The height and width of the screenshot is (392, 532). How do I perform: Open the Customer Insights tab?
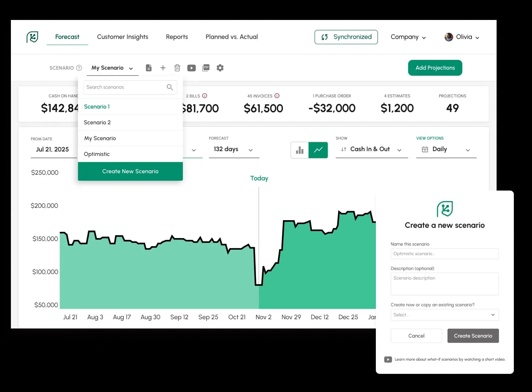123,37
